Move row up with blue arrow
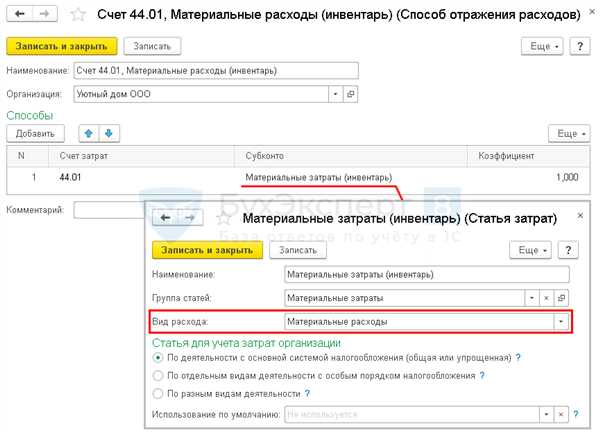Image resolution: width=600 pixels, height=432 pixels. click(89, 134)
